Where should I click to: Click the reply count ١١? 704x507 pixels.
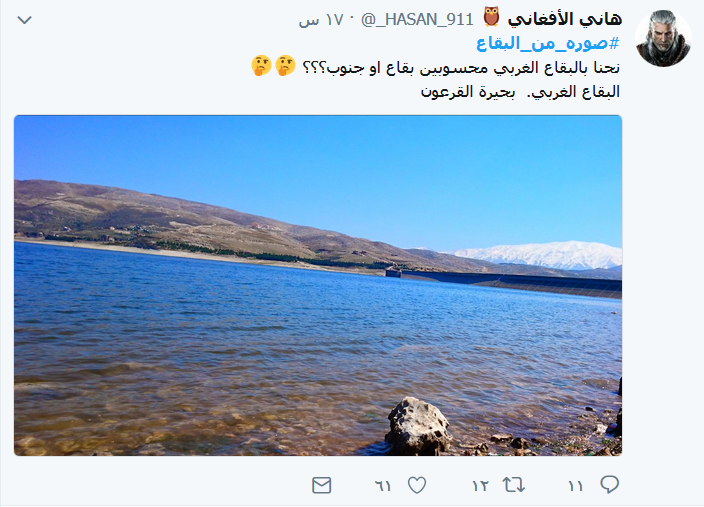click(x=576, y=486)
